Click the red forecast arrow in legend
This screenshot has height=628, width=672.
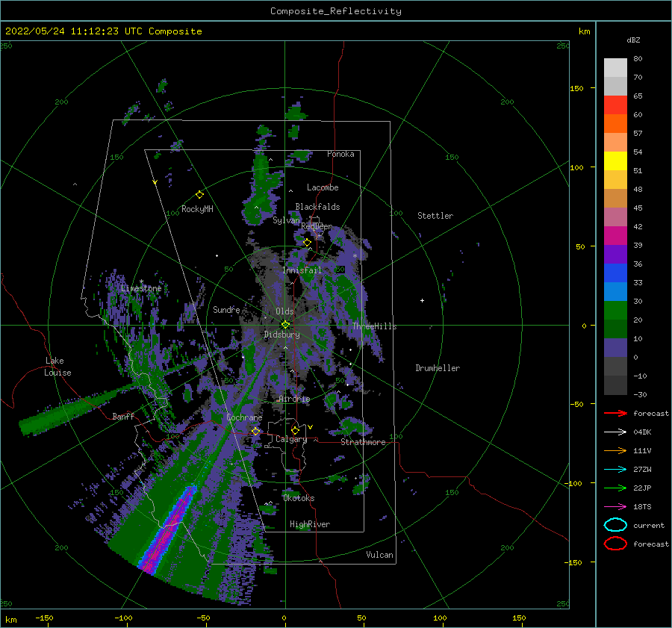pyautogui.click(x=615, y=413)
